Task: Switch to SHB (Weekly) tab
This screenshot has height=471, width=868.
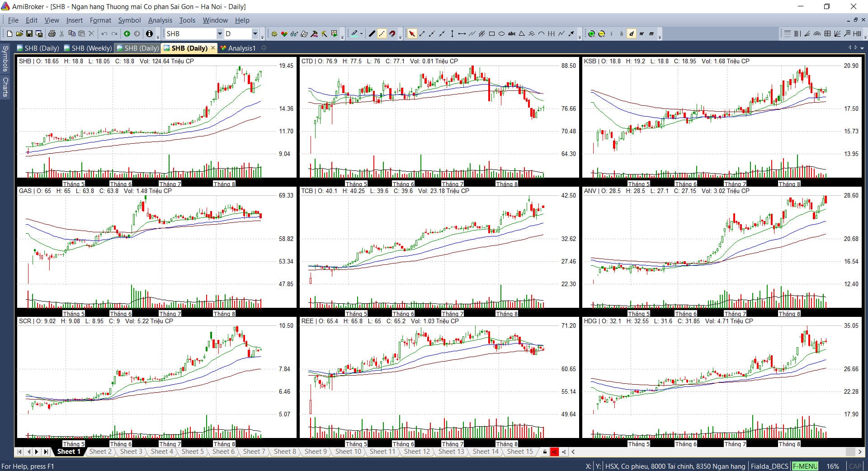Action: click(x=88, y=48)
